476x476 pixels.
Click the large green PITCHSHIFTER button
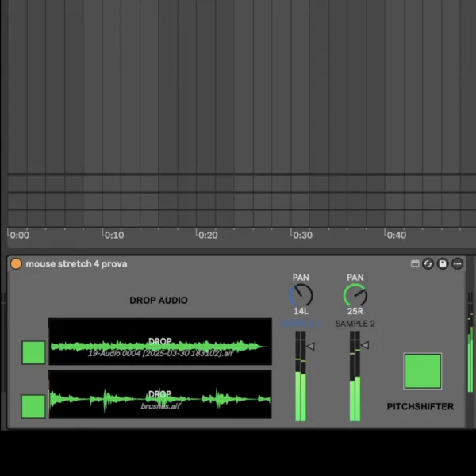[x=422, y=370]
